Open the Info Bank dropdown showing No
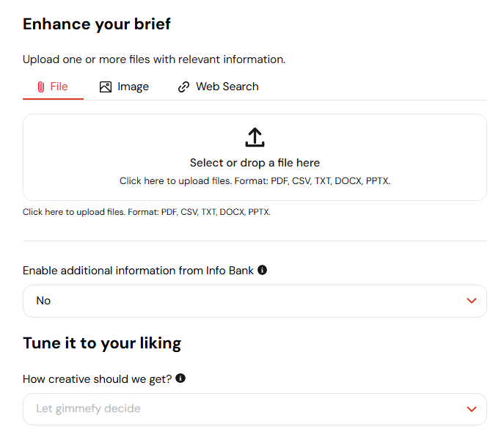 pos(255,301)
